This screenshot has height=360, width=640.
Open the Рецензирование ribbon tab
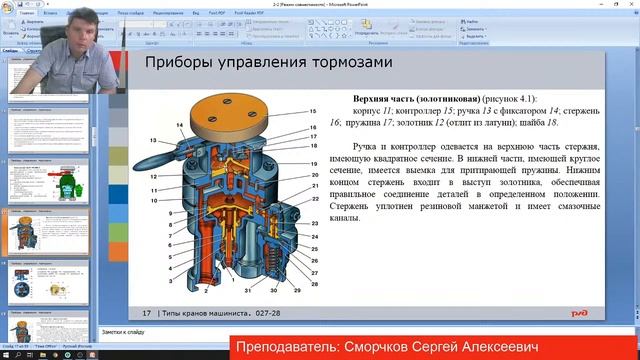click(x=168, y=13)
